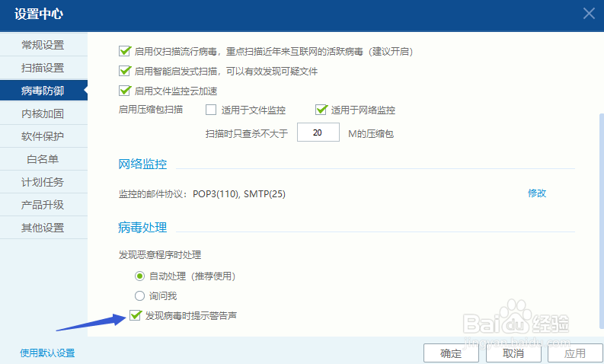
Task: Toggle 发现病毒时提示警告声 checkbox
Action: coord(136,315)
